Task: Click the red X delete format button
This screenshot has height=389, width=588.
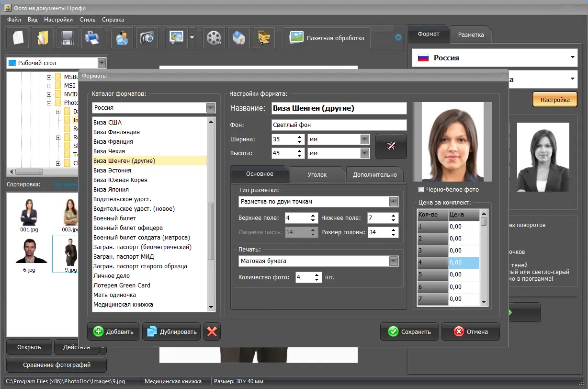Action: (x=212, y=332)
